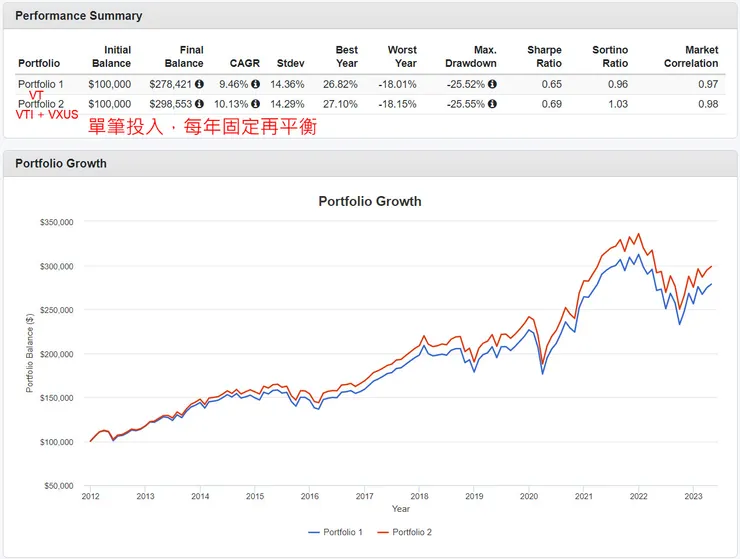The height and width of the screenshot is (559, 740).
Task: Click the Sortino Ratio column header
Action: coord(610,57)
